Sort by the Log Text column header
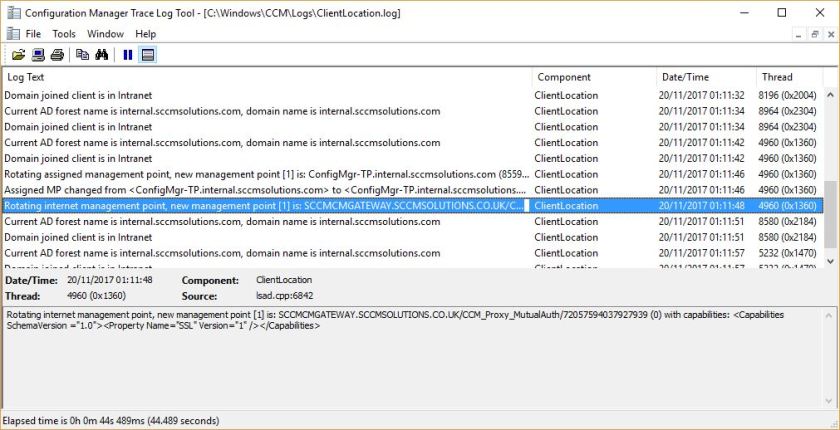The image size is (840, 430). coord(265,77)
